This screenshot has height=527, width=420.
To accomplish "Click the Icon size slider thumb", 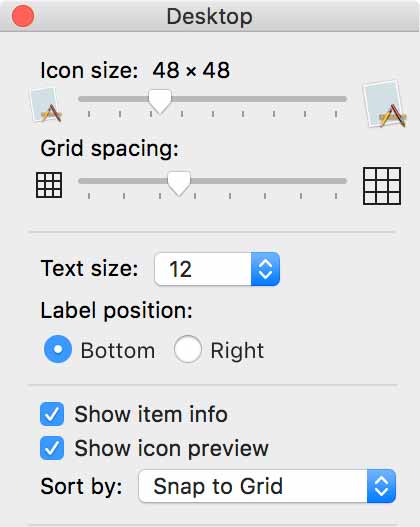I will [160, 102].
